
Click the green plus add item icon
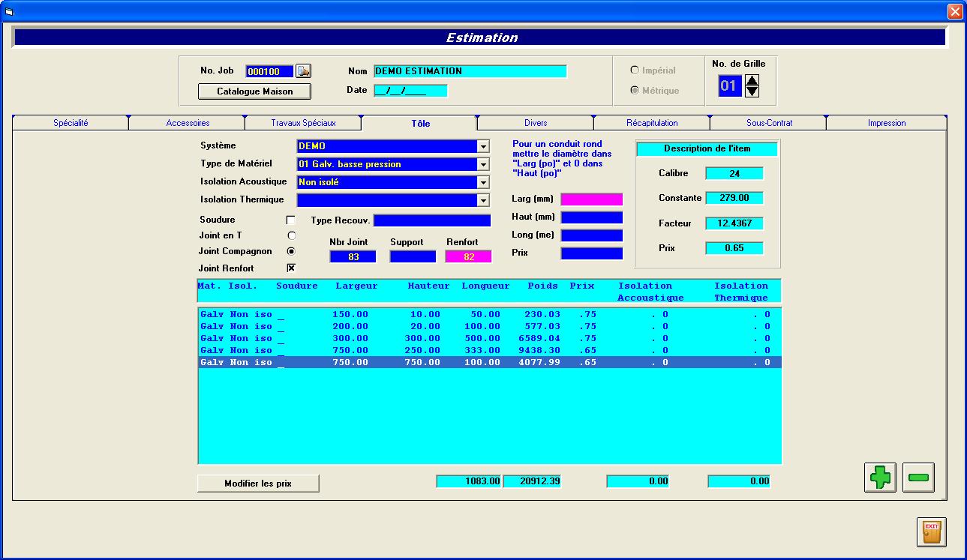tap(880, 477)
